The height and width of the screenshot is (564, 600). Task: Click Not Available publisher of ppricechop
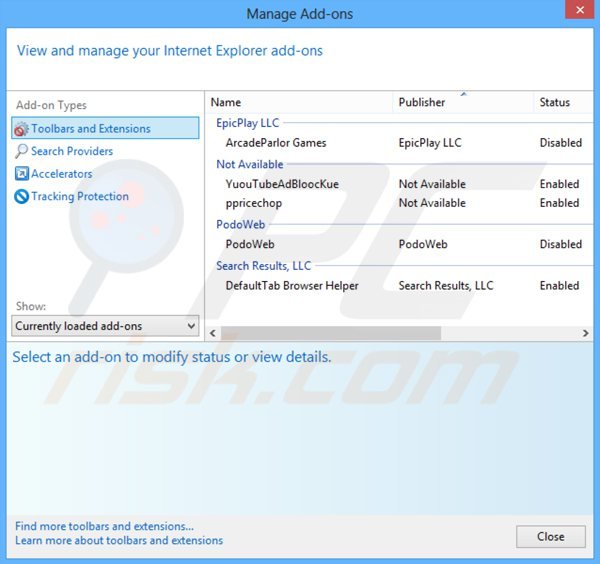(x=432, y=203)
